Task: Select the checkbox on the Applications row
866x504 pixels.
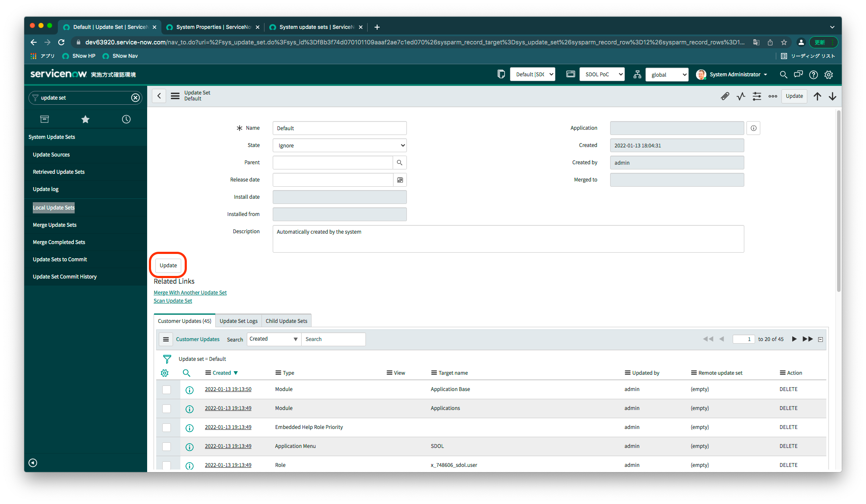Action: (x=167, y=409)
